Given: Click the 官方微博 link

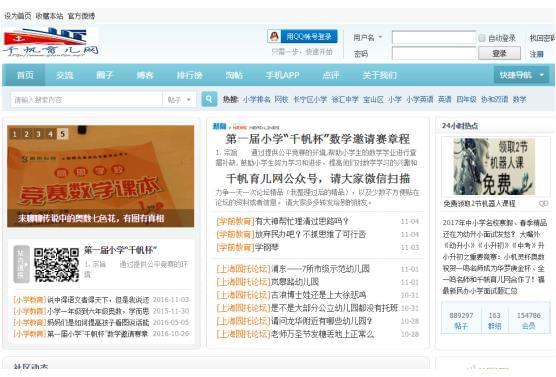Looking at the screenshot, I should (x=82, y=16).
